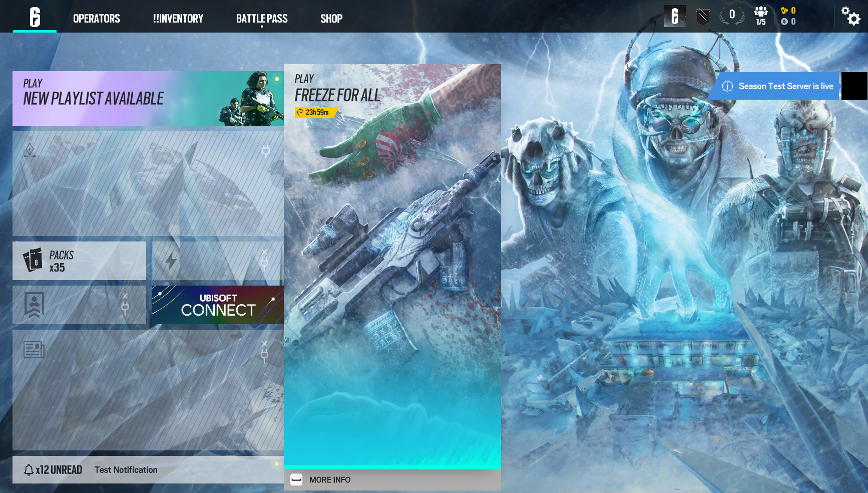Viewport: 868px width, 493px height.
Task: Navigate to the SHOP tab
Action: click(331, 19)
